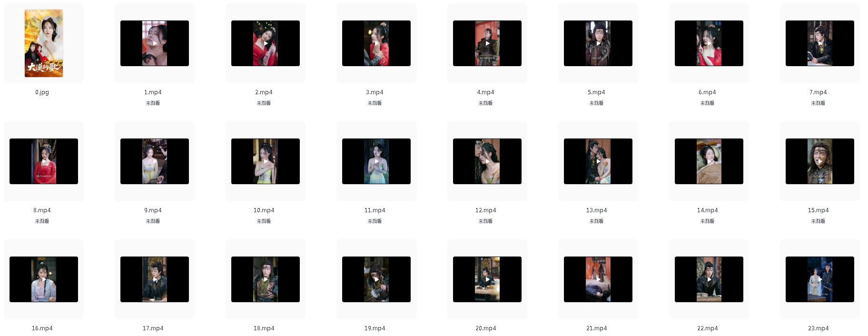Select the file name 1.mp4
This screenshot has height=336, width=868.
(153, 92)
